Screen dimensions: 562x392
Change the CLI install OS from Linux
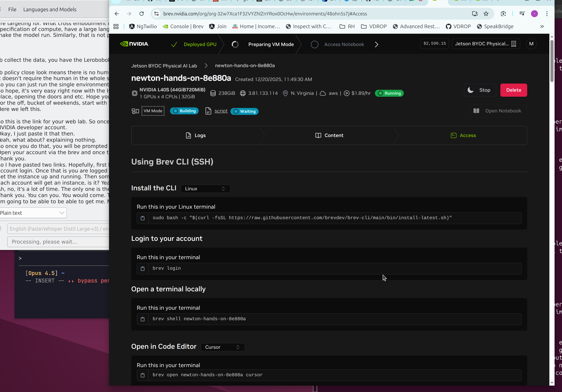pyautogui.click(x=205, y=188)
